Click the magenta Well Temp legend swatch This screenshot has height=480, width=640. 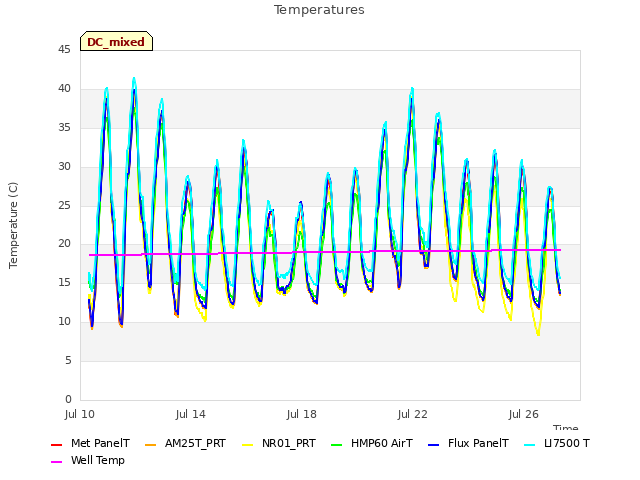coord(56,462)
